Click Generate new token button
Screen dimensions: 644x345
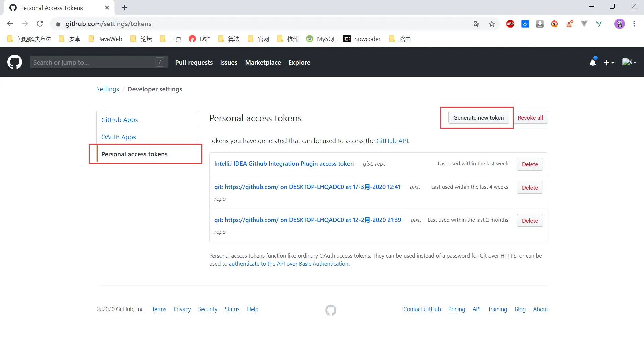point(478,118)
